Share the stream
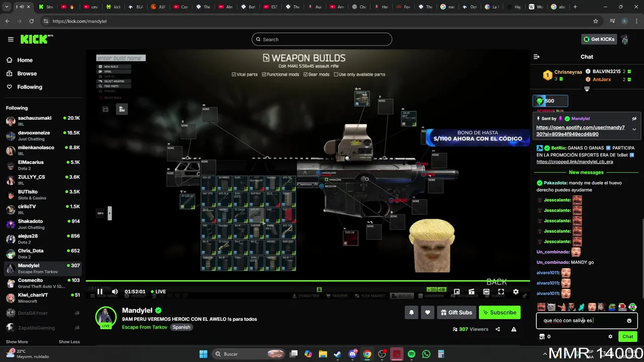644x362 pixels. coord(498,329)
